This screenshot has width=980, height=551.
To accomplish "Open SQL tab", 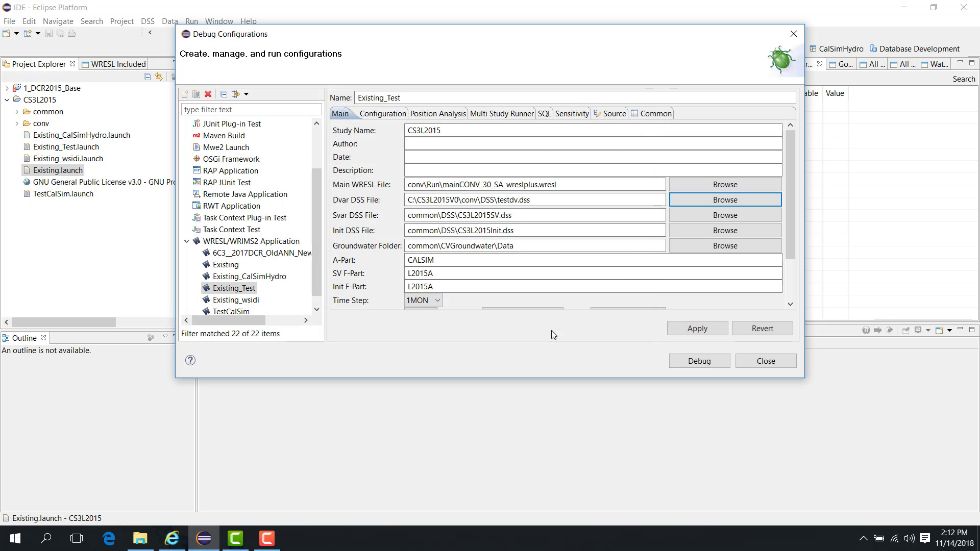I will (x=544, y=114).
